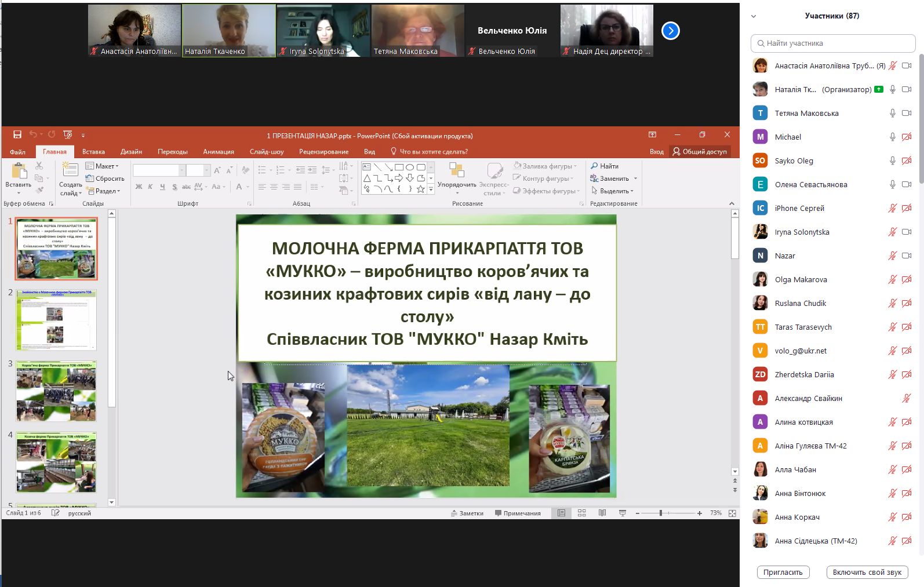Viewport: 924px width, 587px height.
Task: Expand the Контур фигуры dropdown
Action: 572,178
